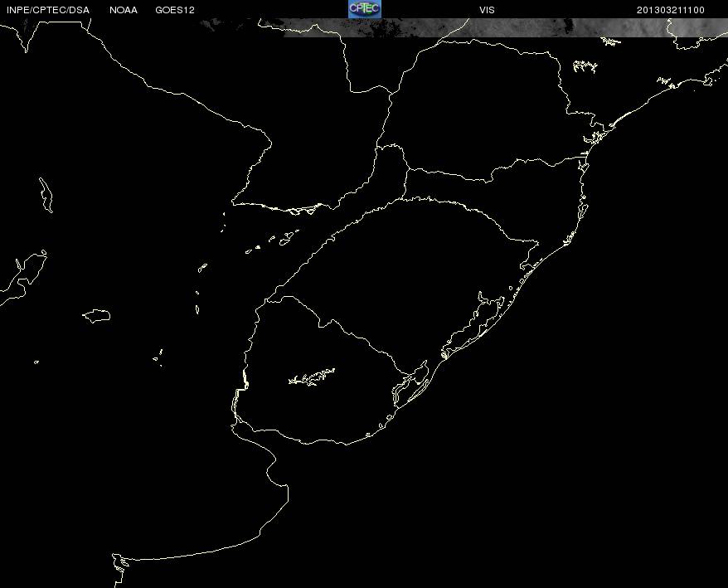Click the reservoir outlines in São Paulo state
Screen dimensions: 728x588
point(585,66)
